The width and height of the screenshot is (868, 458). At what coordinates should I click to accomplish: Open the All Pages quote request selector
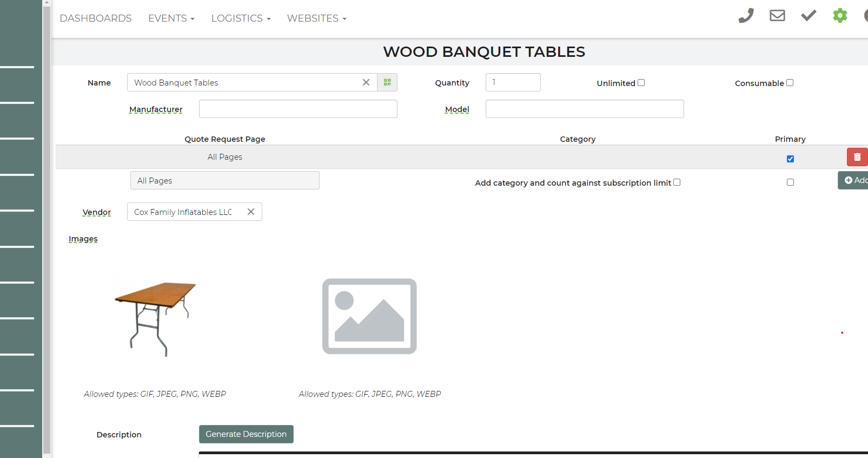[x=224, y=180]
